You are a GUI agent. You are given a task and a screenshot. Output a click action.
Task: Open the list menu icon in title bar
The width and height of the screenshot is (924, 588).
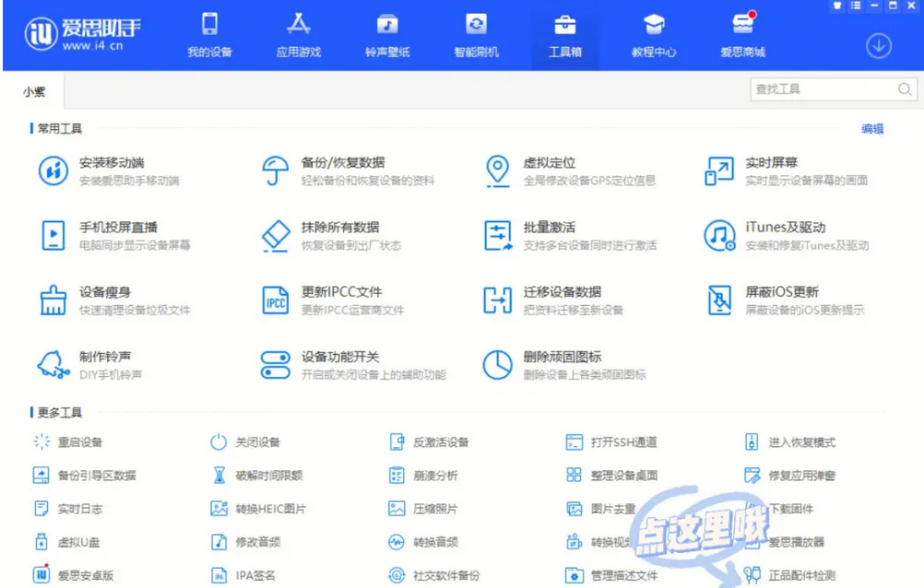click(856, 6)
